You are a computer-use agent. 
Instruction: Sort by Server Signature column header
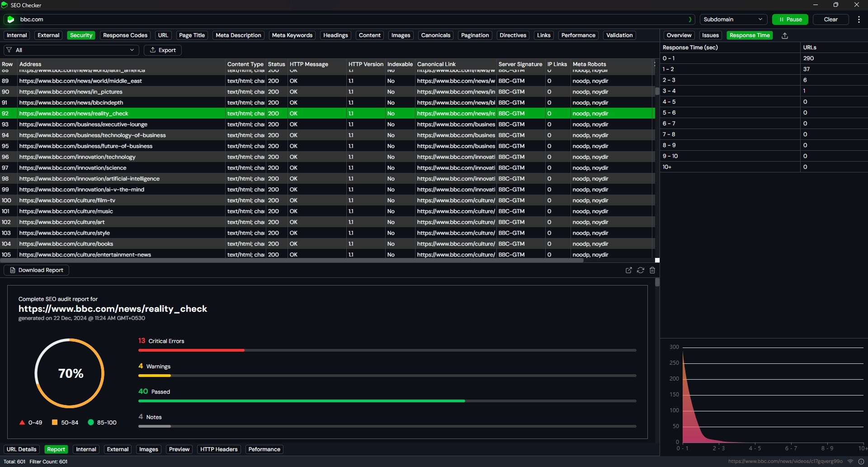(x=520, y=64)
